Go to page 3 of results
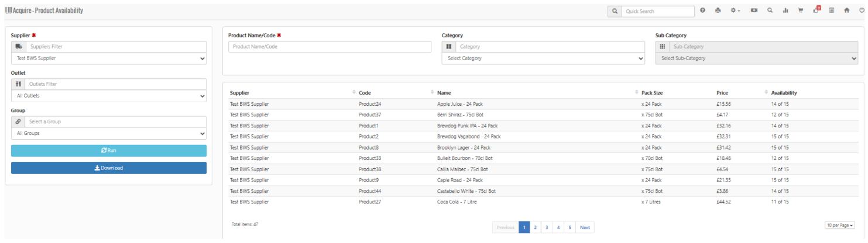 [x=546, y=227]
